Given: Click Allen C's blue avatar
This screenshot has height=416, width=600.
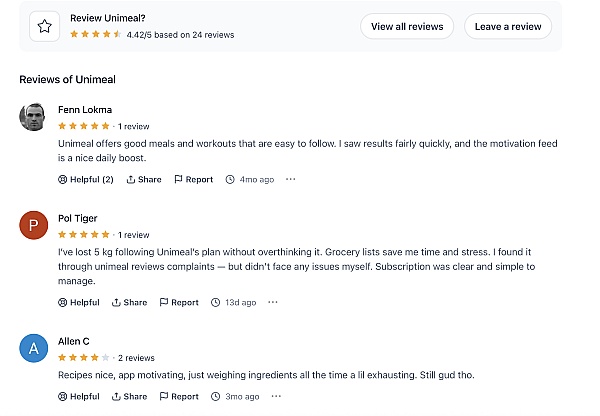Looking at the screenshot, I should click(x=33, y=349).
